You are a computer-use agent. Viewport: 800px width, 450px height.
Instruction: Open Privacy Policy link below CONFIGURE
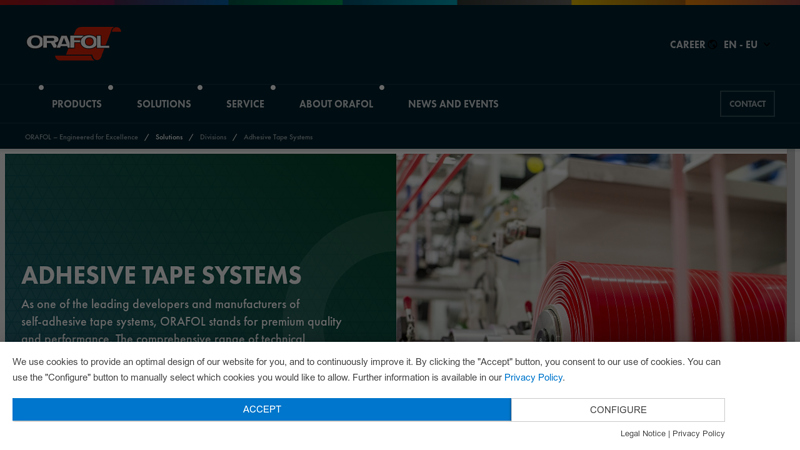(x=698, y=433)
